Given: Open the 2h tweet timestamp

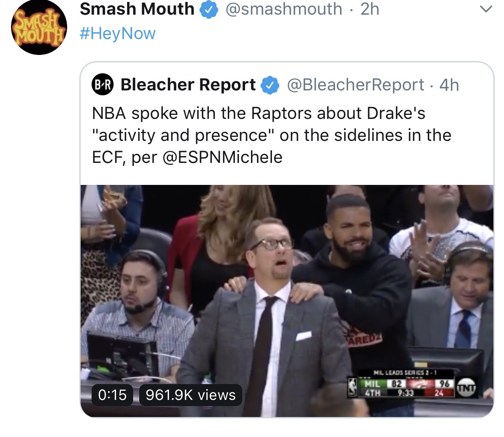Looking at the screenshot, I should (x=370, y=9).
